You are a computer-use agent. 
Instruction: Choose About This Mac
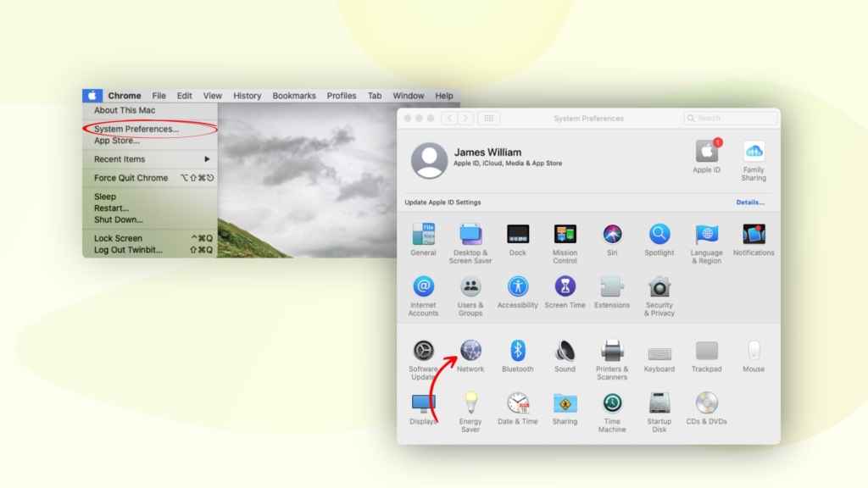click(x=150, y=110)
